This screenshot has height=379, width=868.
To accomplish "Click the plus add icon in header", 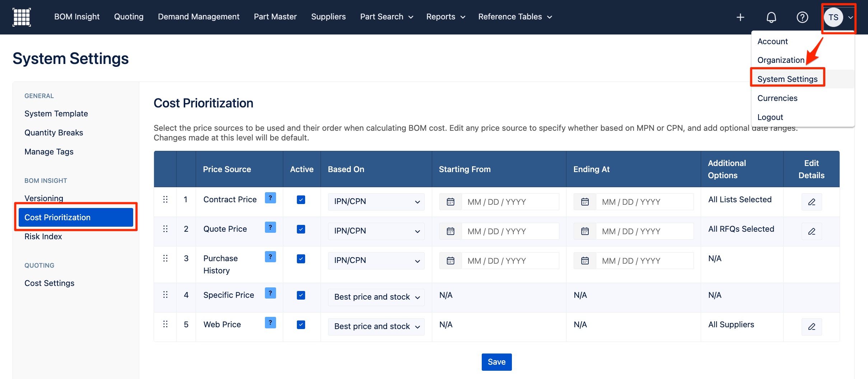I will 740,17.
